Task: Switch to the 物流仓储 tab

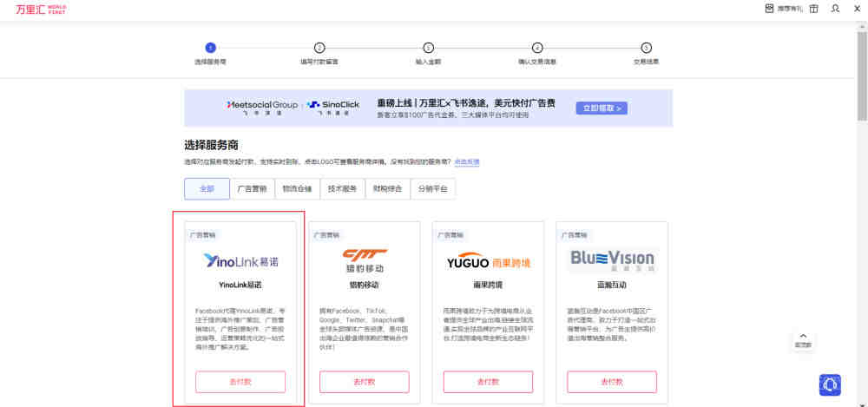Action: pos(297,189)
